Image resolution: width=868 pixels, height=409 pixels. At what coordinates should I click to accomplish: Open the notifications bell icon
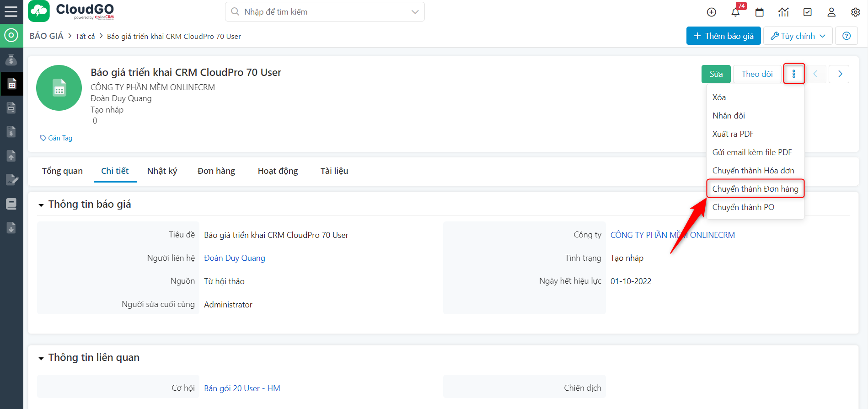735,12
